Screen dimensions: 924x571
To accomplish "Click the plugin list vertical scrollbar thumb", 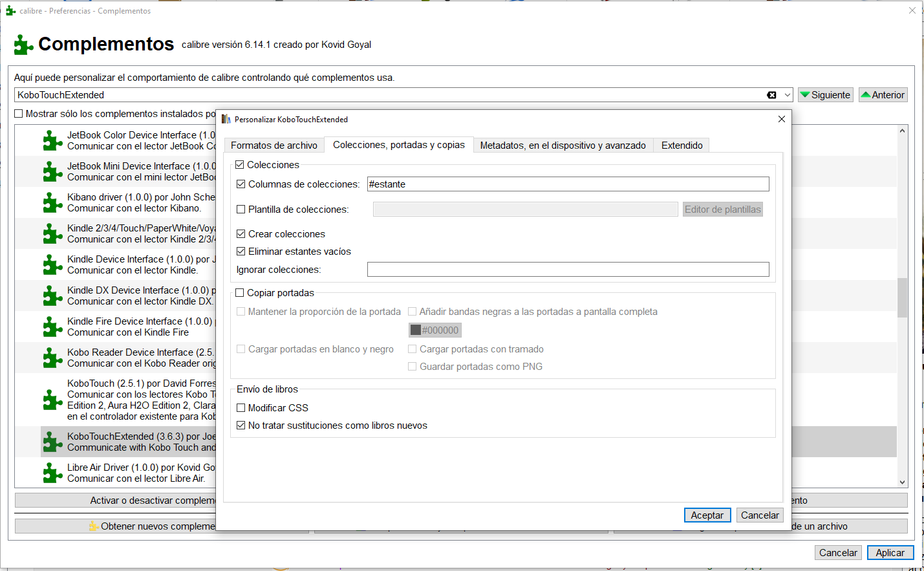I will 902,297.
